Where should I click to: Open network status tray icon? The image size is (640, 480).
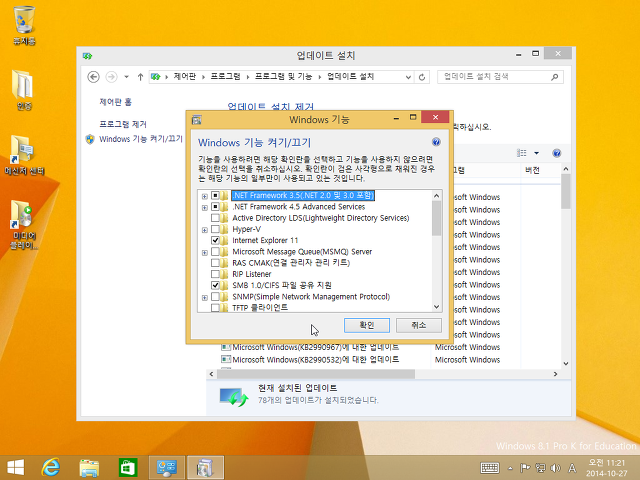click(540, 468)
